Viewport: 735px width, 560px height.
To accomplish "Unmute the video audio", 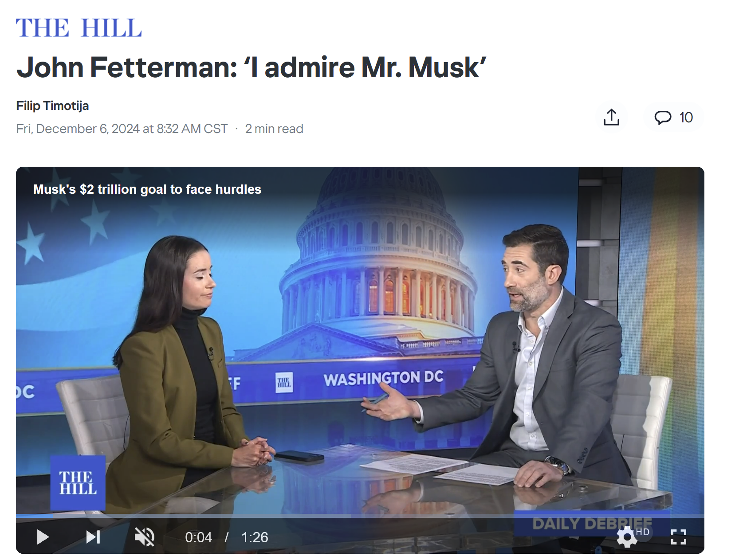I will point(145,537).
